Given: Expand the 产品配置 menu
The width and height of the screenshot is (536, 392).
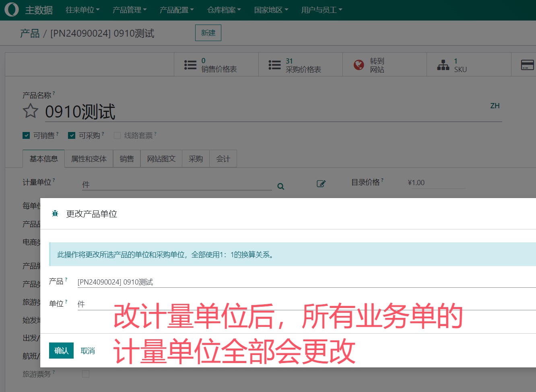Looking at the screenshot, I should tap(177, 10).
